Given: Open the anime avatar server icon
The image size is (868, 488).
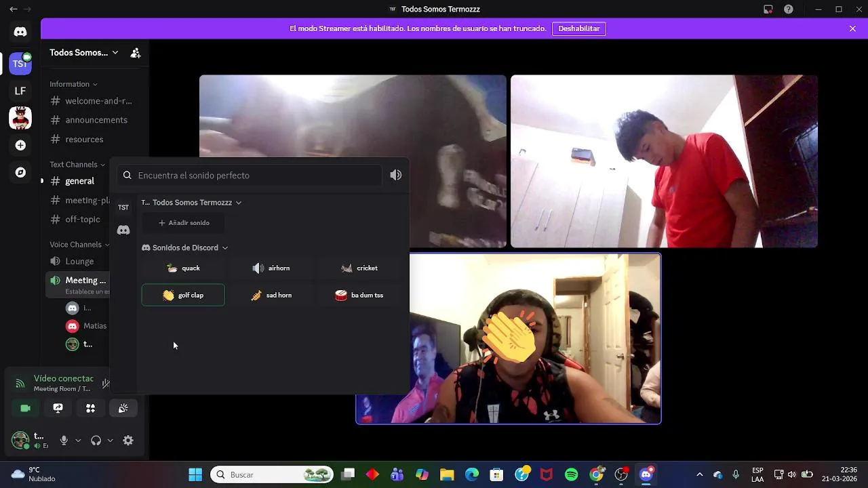Looking at the screenshot, I should [20, 118].
